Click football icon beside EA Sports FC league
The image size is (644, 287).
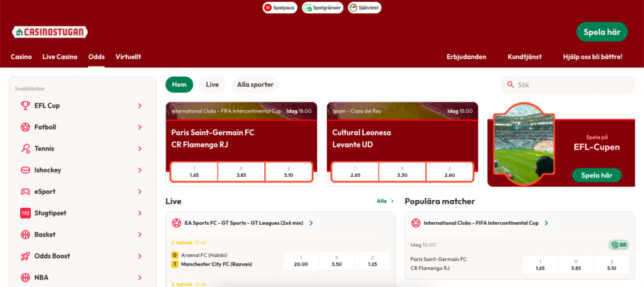coord(177,223)
